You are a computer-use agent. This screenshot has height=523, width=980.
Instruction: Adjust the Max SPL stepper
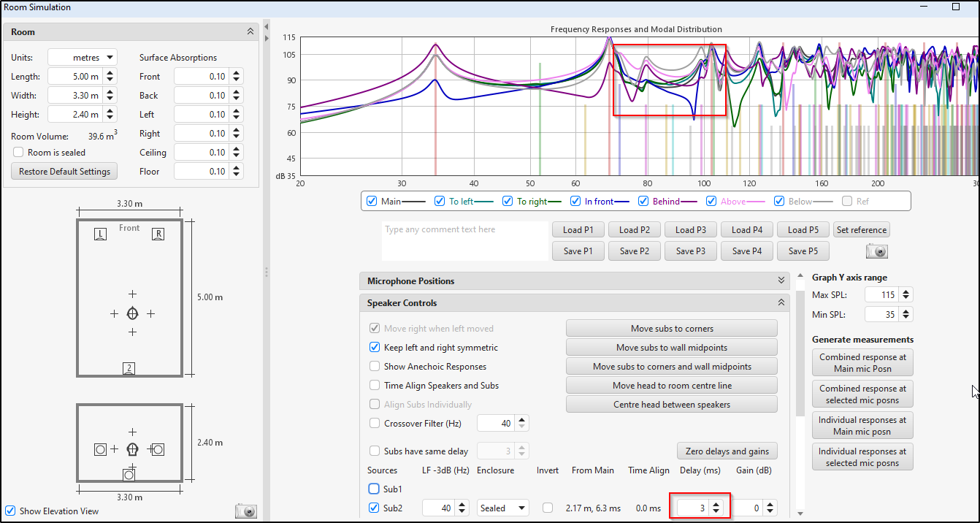(x=906, y=295)
